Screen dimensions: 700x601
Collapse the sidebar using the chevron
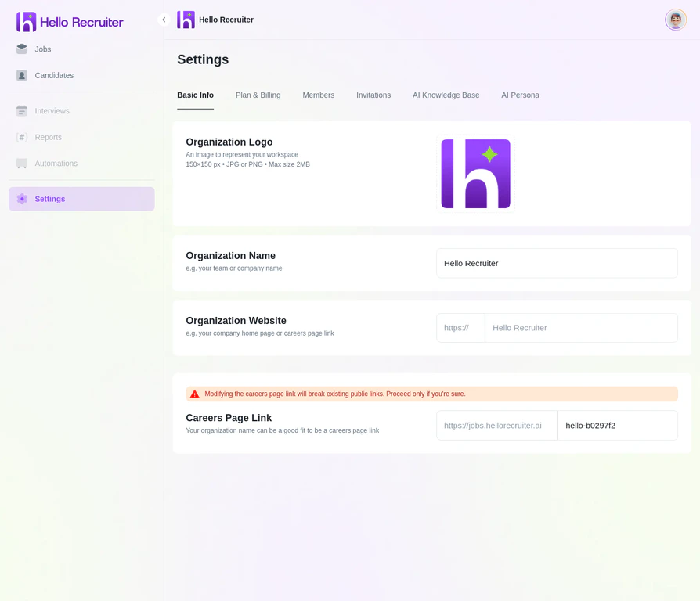(164, 19)
